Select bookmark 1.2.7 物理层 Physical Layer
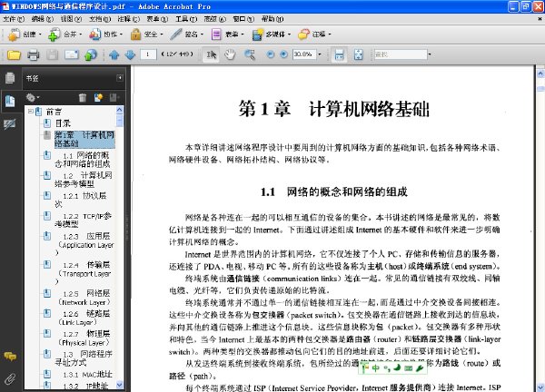 pos(83,338)
